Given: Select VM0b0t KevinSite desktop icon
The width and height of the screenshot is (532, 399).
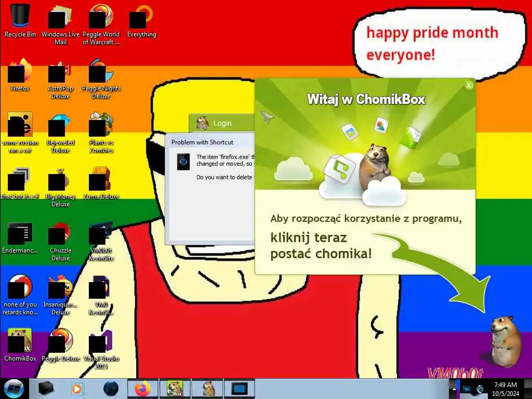Looking at the screenshot, I should (x=101, y=241).
